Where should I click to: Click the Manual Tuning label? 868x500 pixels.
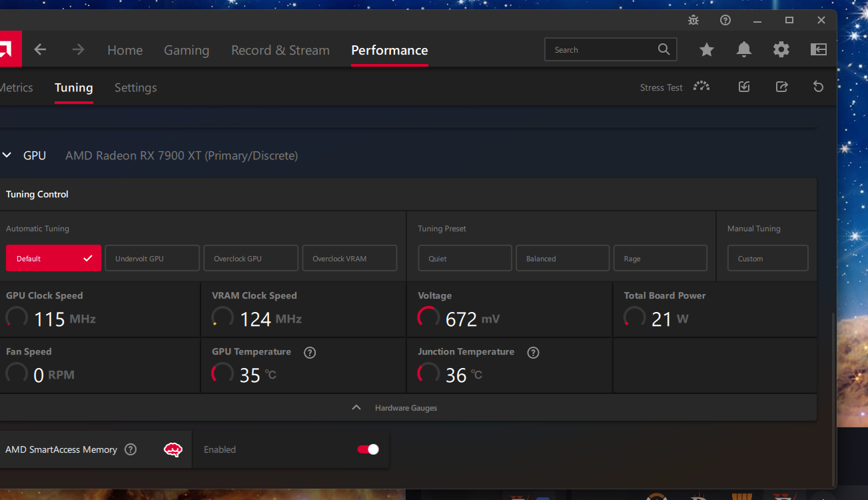coord(753,229)
